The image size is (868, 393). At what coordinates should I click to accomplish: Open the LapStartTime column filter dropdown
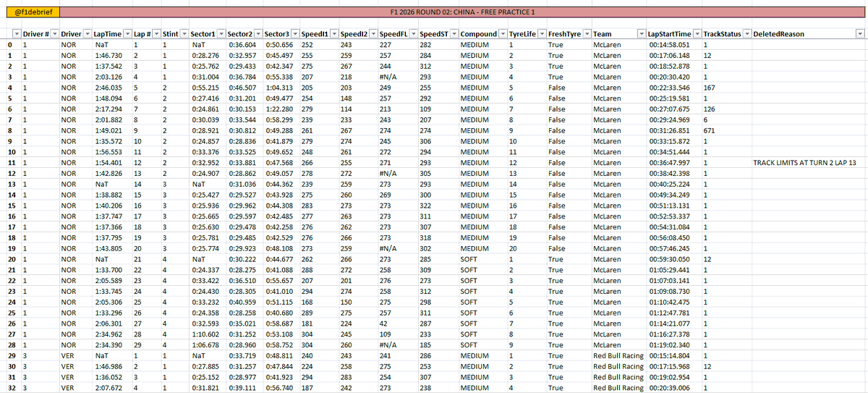(x=697, y=34)
